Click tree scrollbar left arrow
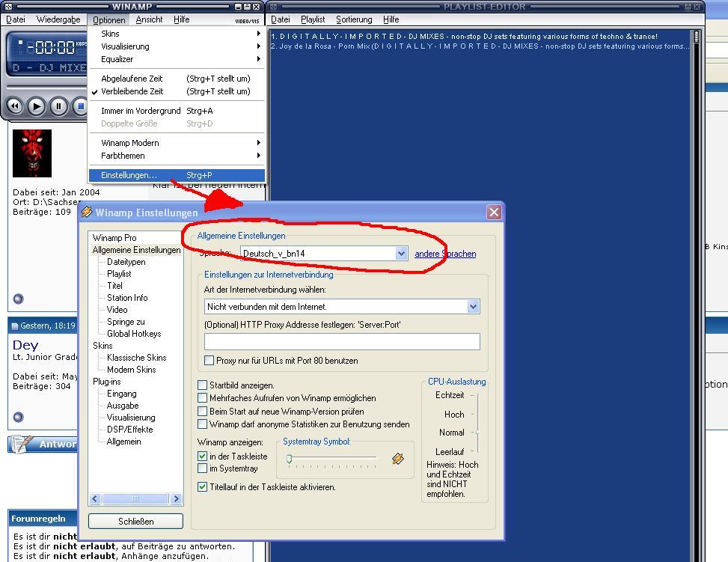The width and height of the screenshot is (728, 562). coord(95,499)
